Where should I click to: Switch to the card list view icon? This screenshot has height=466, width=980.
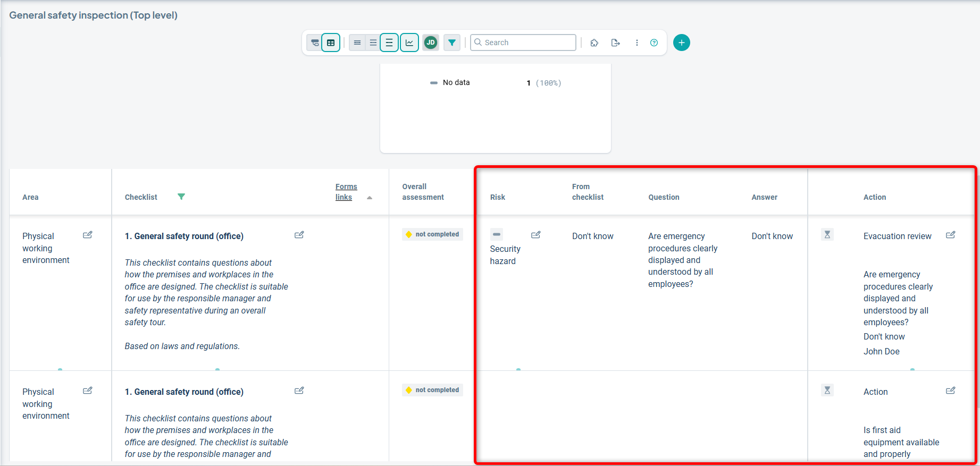tap(315, 43)
